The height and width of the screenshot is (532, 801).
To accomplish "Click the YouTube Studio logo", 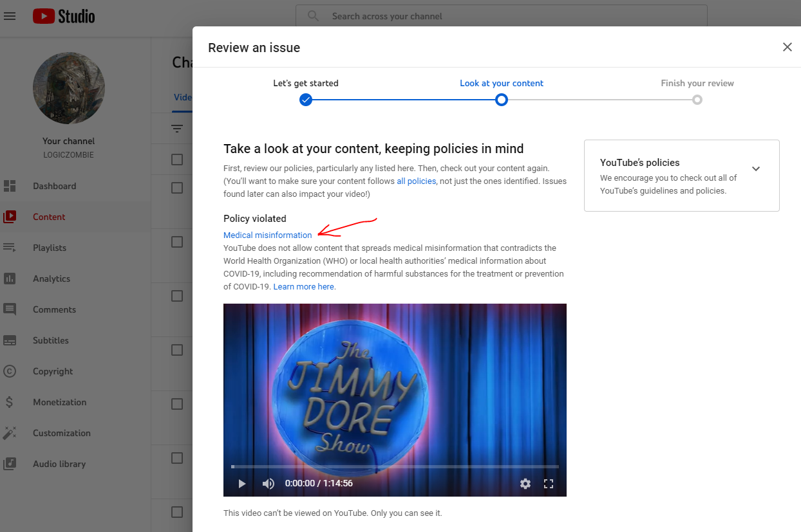I will coord(64,16).
